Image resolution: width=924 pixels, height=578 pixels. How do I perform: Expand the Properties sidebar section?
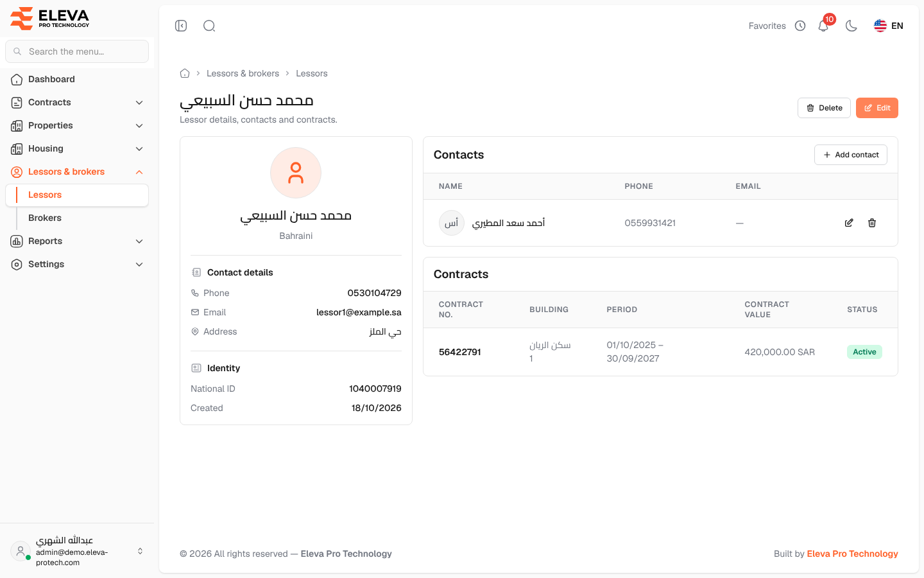77,125
